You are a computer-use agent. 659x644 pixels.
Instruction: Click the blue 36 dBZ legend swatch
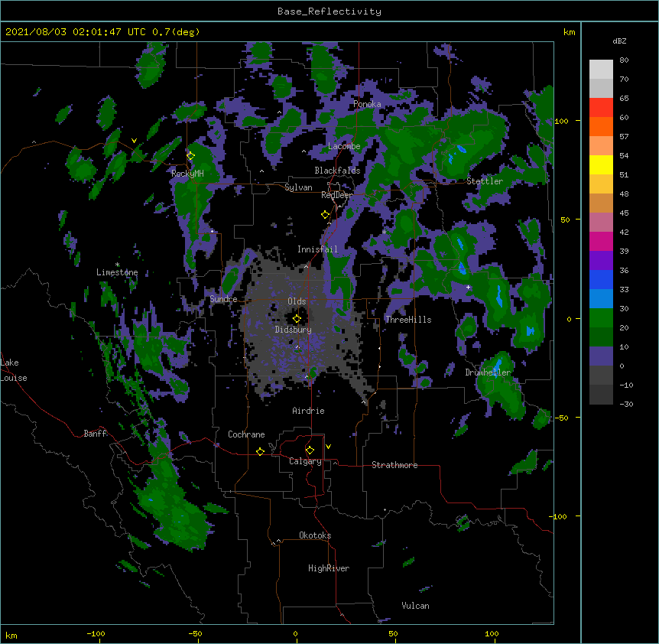point(601,279)
